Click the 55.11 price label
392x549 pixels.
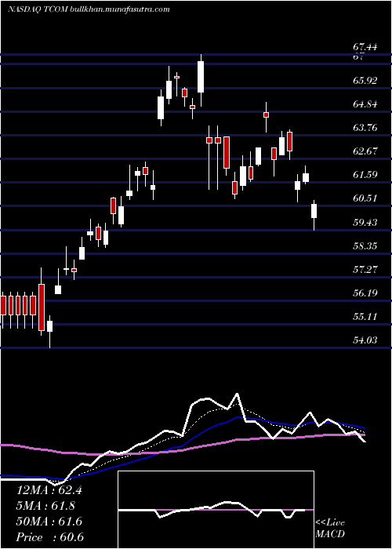[365, 317]
